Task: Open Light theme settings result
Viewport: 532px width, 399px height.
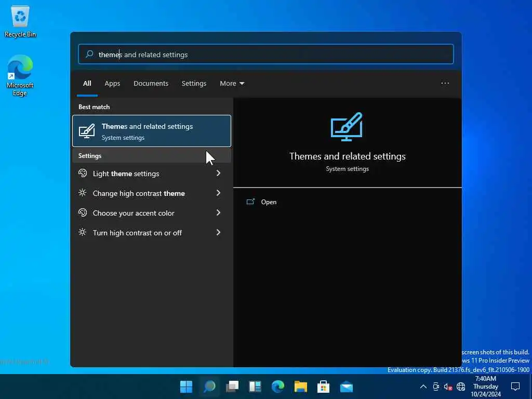Action: (x=152, y=174)
